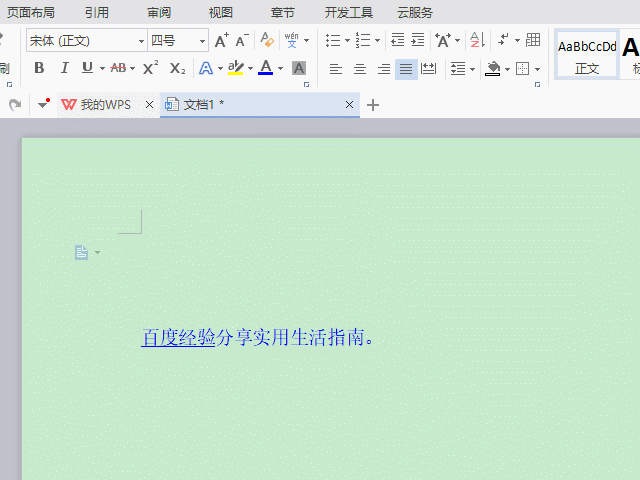
Task: Click the WPS logo on 我的WPS tab
Action: coord(69,104)
